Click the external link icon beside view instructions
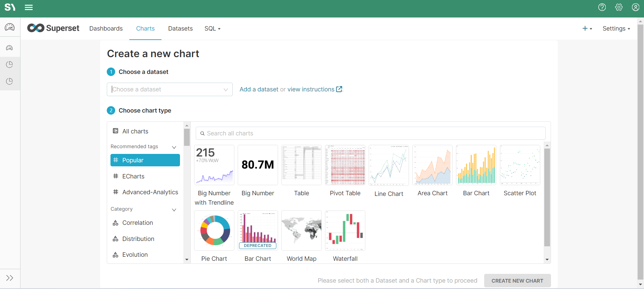The image size is (644, 289). click(339, 89)
